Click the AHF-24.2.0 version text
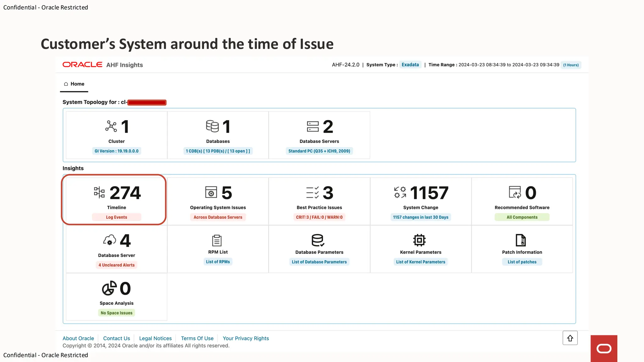Image resolution: width=644 pixels, height=362 pixels. click(346, 65)
